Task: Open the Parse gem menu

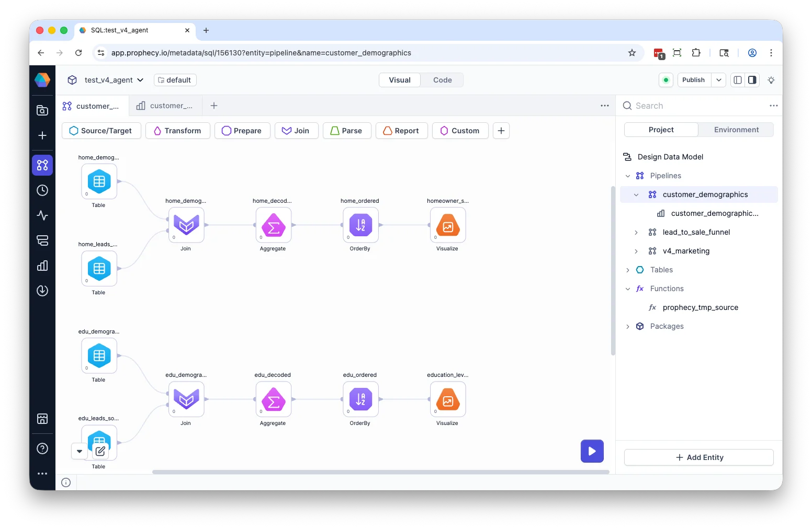Action: click(x=347, y=131)
